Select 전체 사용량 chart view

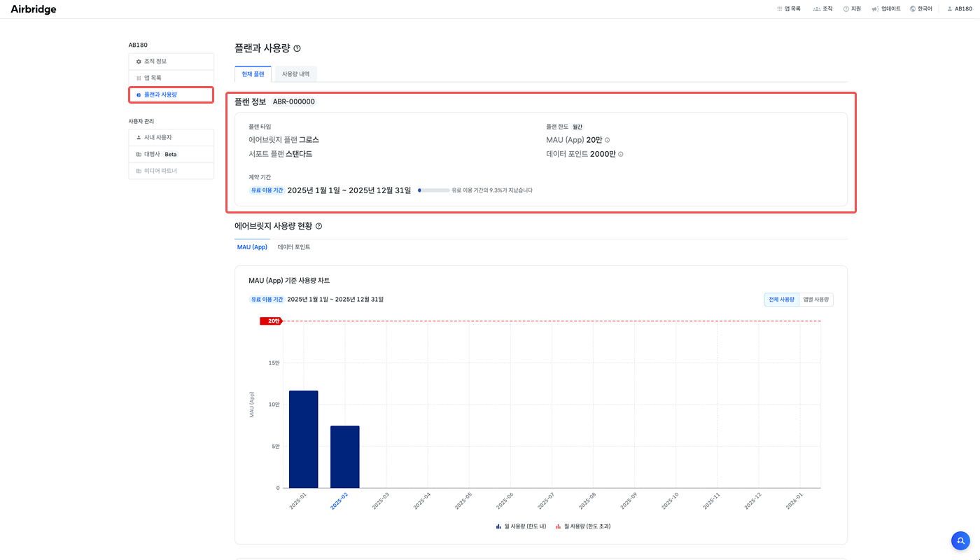[x=781, y=300]
